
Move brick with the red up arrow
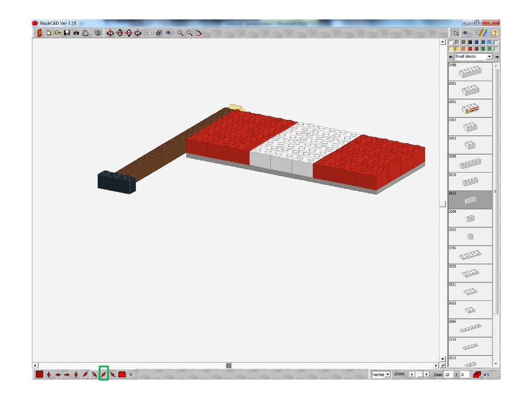pos(48,375)
